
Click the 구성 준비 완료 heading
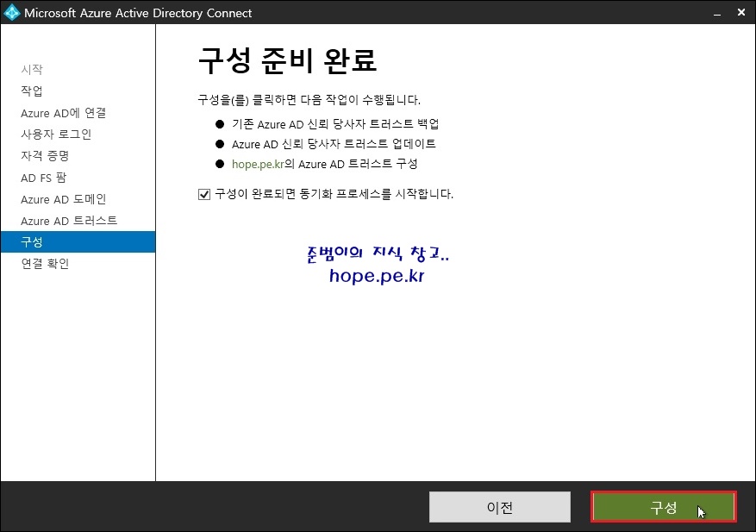click(287, 60)
